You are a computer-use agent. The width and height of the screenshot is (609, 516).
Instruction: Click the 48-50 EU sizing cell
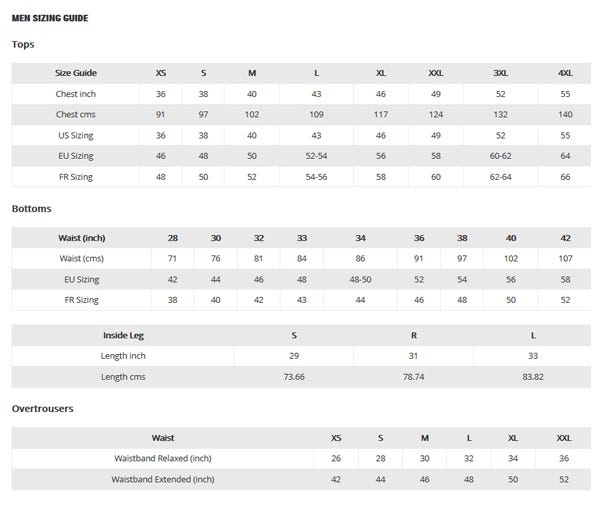coord(360,280)
